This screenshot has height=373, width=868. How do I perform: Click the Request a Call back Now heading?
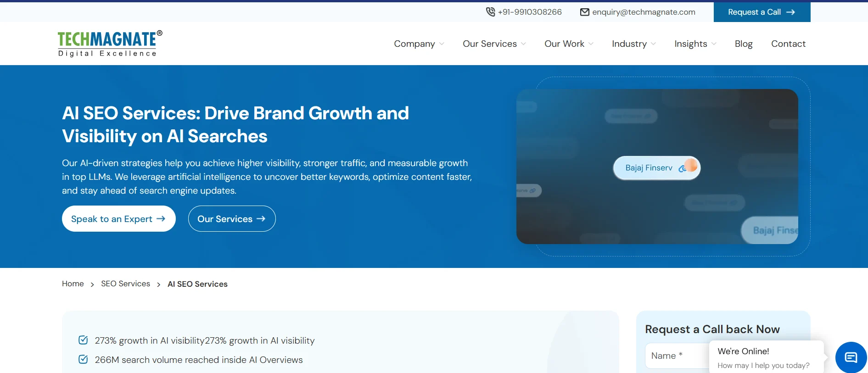coord(712,329)
